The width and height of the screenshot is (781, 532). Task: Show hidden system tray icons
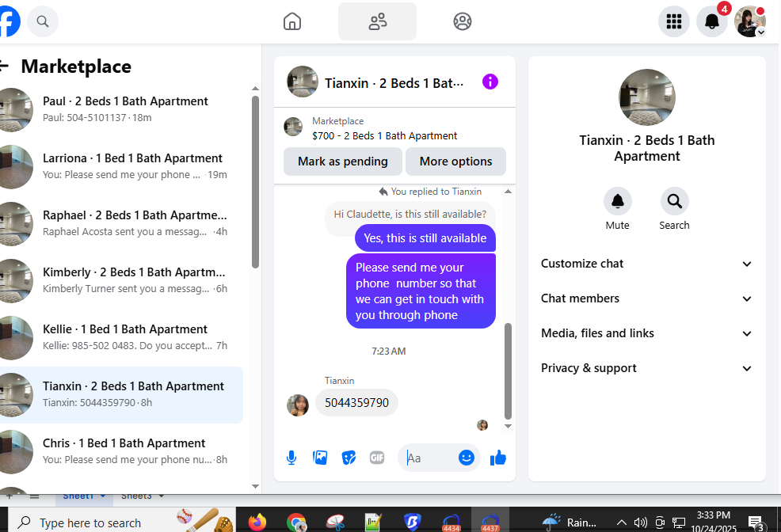point(622,522)
